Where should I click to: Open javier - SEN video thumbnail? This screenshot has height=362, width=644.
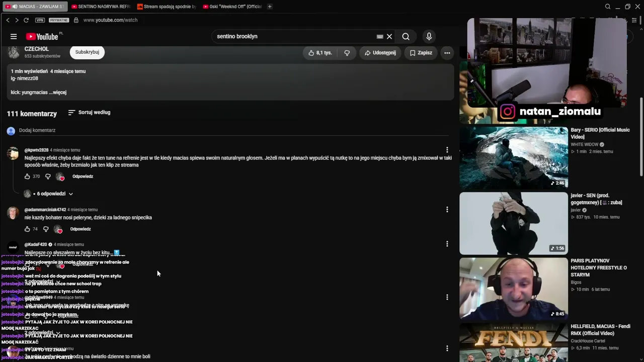pos(514,223)
